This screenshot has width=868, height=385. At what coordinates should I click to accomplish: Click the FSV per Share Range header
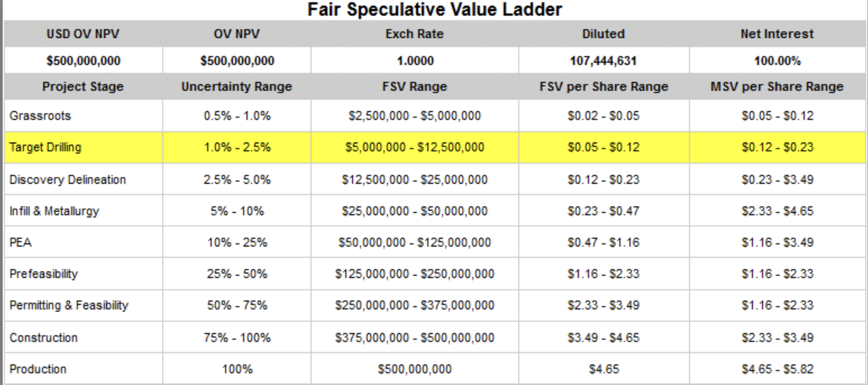coord(603,87)
